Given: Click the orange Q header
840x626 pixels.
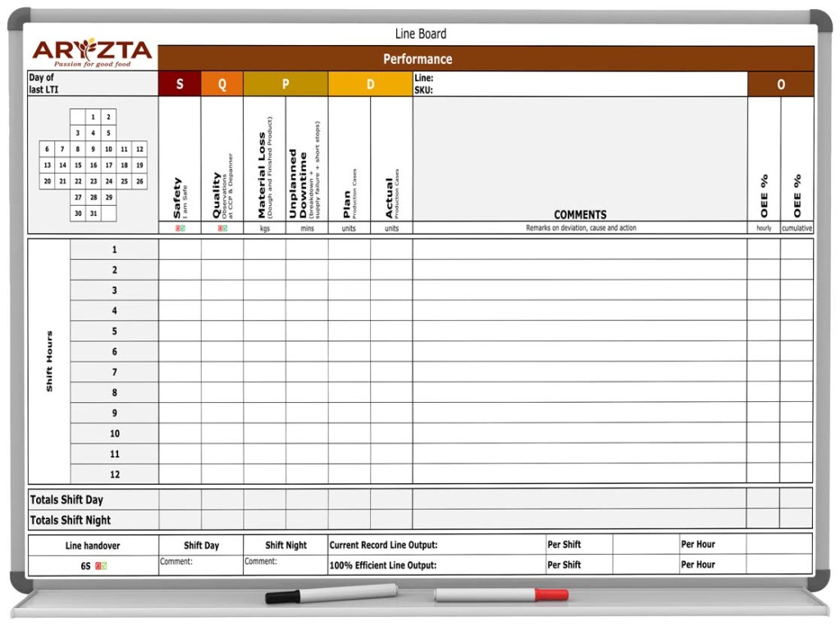Looking at the screenshot, I should 222,85.
